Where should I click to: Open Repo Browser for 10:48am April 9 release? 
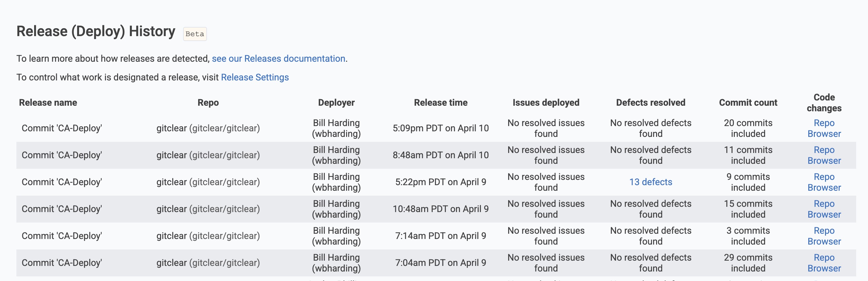(824, 209)
